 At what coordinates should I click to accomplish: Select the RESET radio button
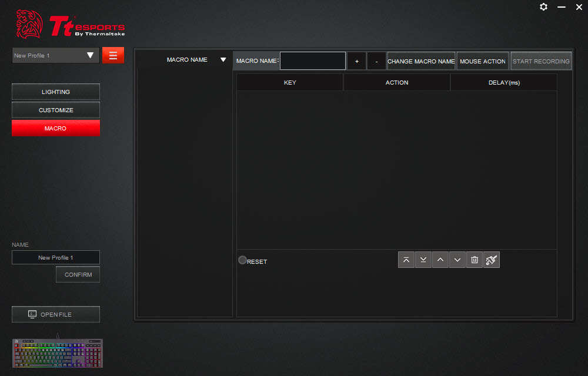pos(243,260)
